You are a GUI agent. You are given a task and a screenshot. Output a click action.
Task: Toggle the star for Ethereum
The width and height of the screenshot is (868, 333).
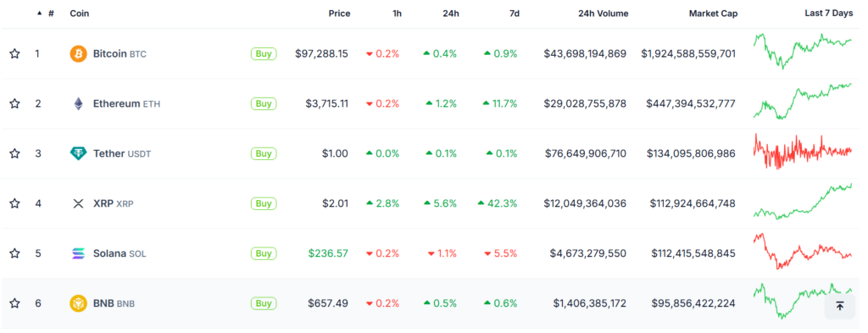(15, 103)
